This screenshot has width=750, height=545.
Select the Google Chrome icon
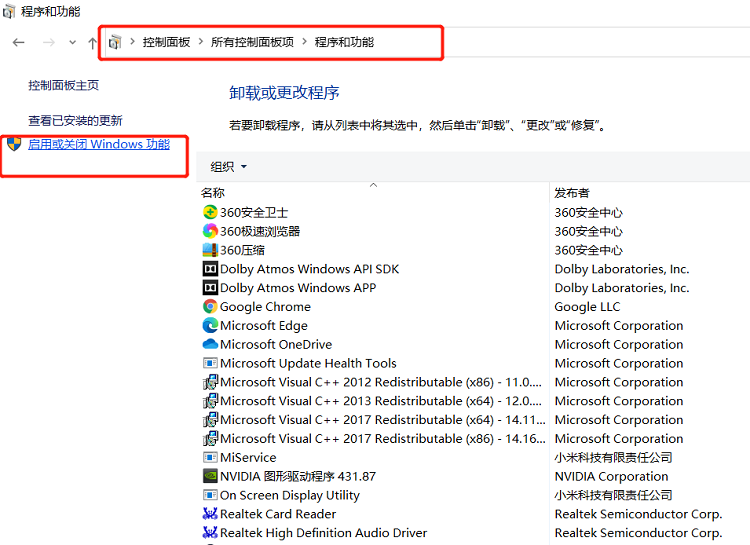pos(210,307)
